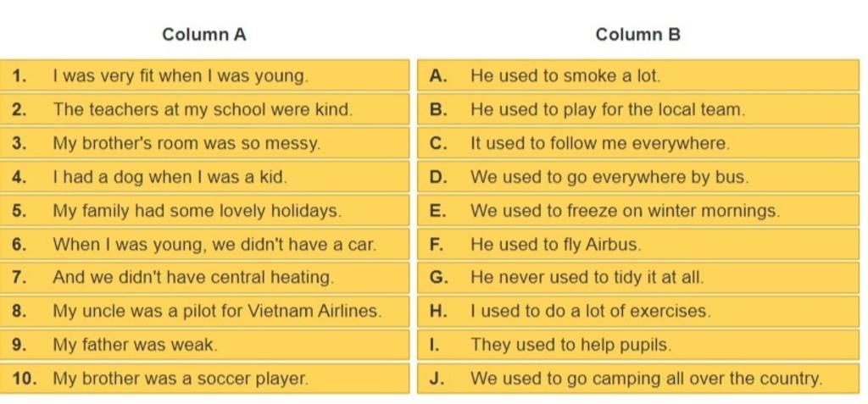This screenshot has width=868, height=404.
Task: Select option H about doing a lot of exercises
Action: (x=638, y=312)
